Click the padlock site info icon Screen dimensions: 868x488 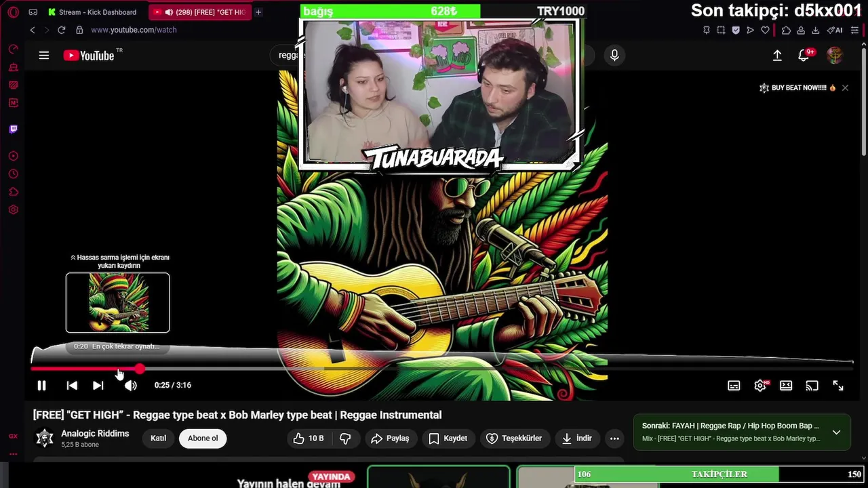tap(79, 30)
